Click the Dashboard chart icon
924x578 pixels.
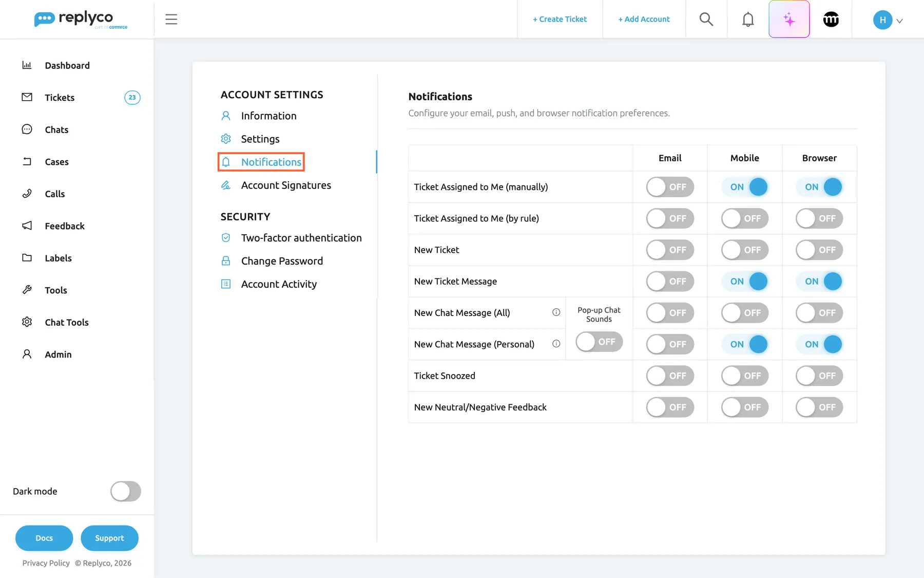coord(27,65)
